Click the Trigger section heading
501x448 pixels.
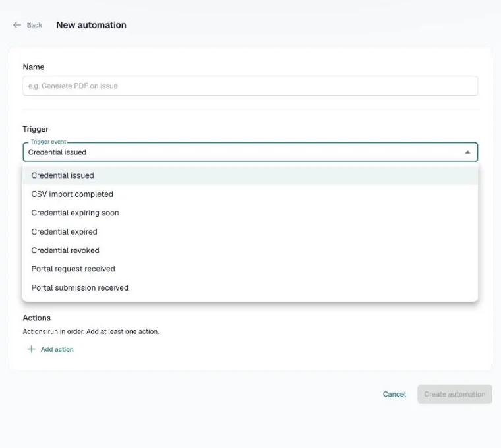click(x=36, y=129)
